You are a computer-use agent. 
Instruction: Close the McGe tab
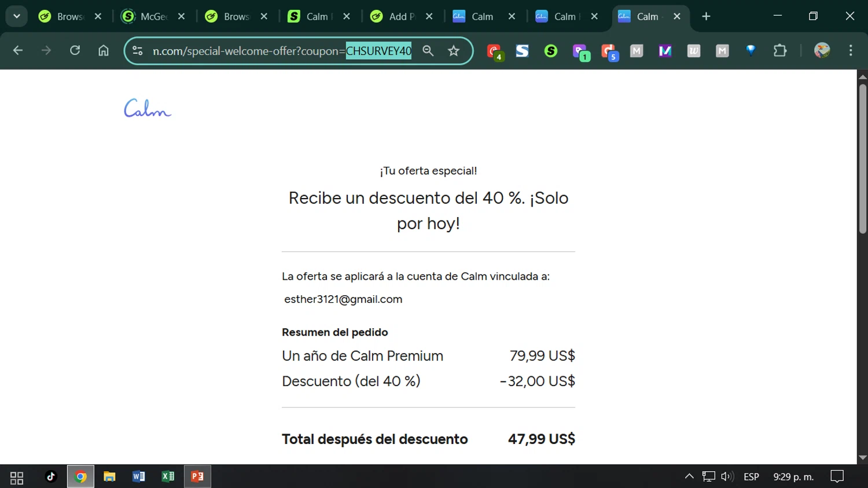[x=181, y=16]
